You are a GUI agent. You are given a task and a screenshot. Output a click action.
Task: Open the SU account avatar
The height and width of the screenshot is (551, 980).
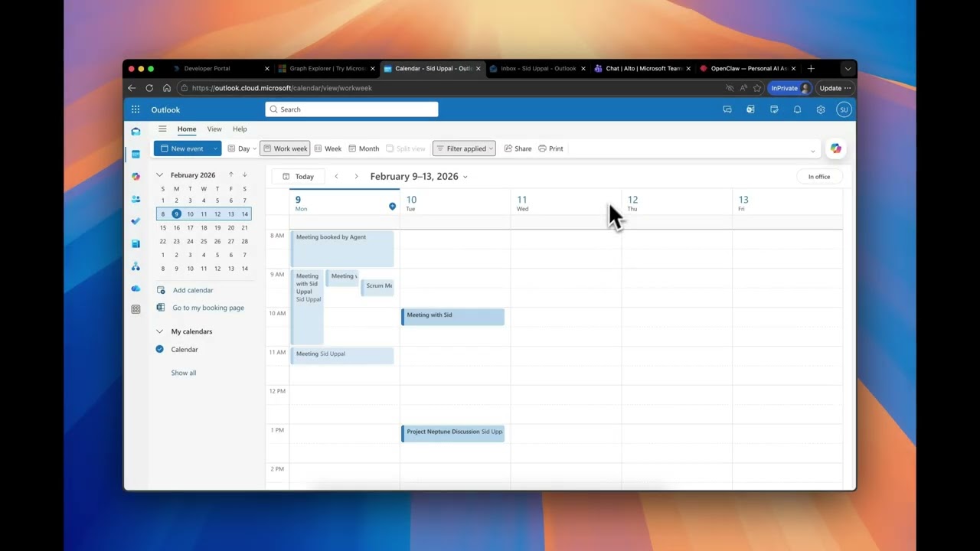pyautogui.click(x=844, y=109)
